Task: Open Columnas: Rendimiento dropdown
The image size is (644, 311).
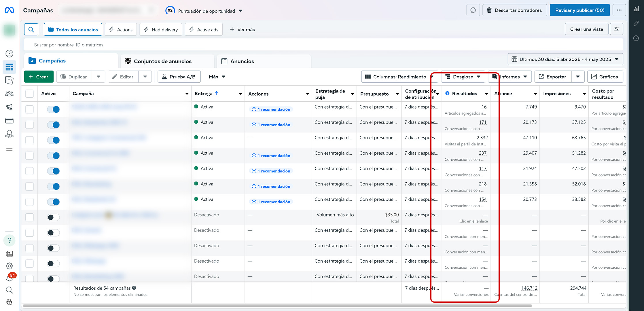Action: (399, 77)
